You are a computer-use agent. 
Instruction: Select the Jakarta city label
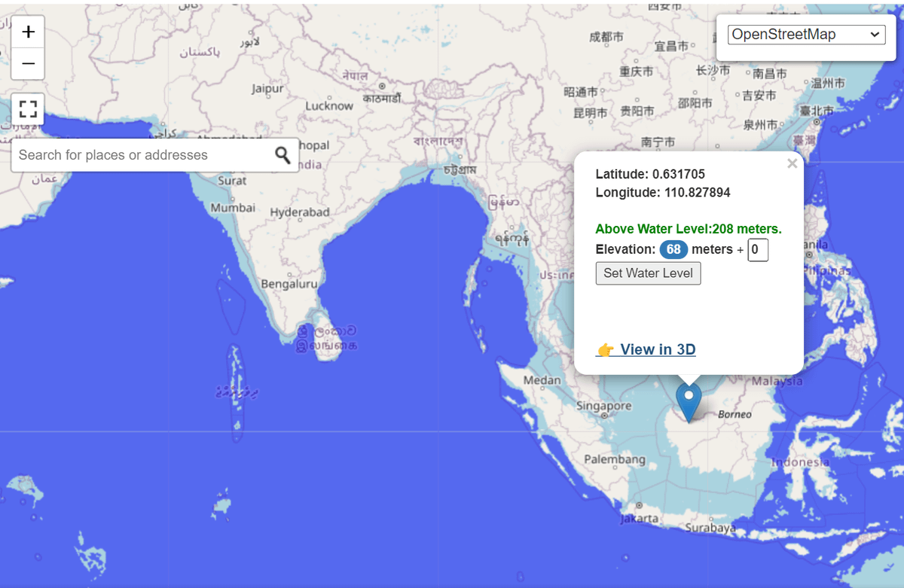tap(640, 518)
